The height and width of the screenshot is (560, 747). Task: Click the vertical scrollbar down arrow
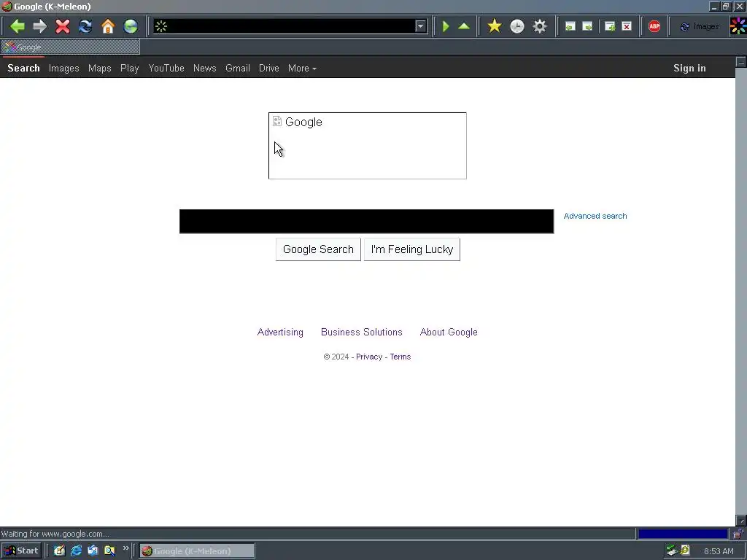click(741, 521)
